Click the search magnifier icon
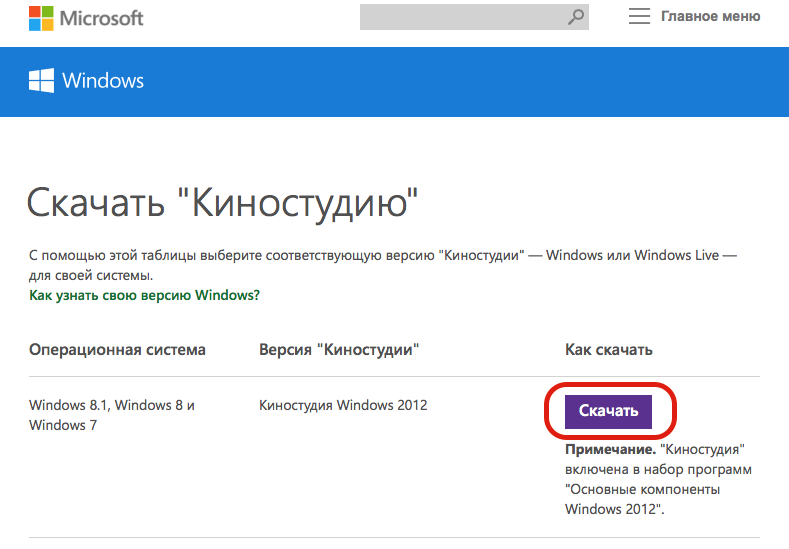 (x=576, y=17)
